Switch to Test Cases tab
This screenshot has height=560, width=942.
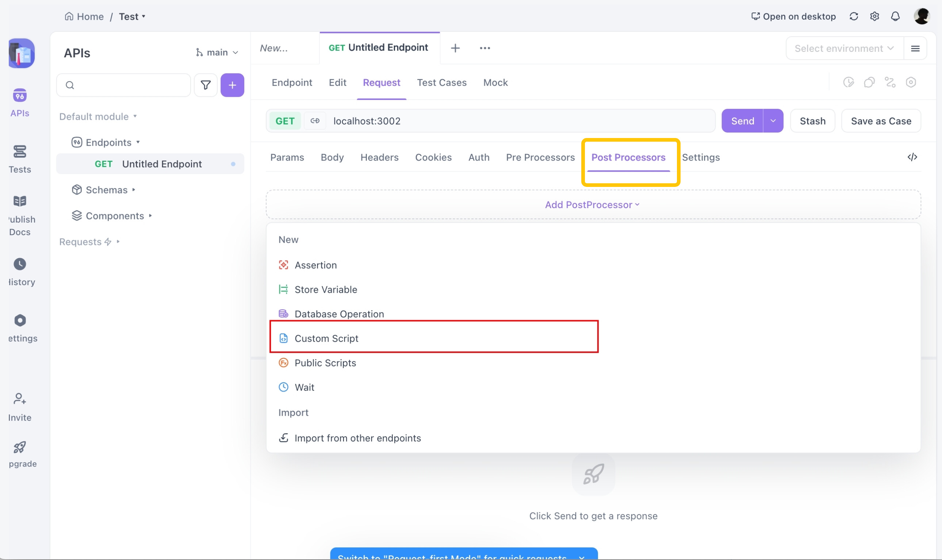click(441, 83)
